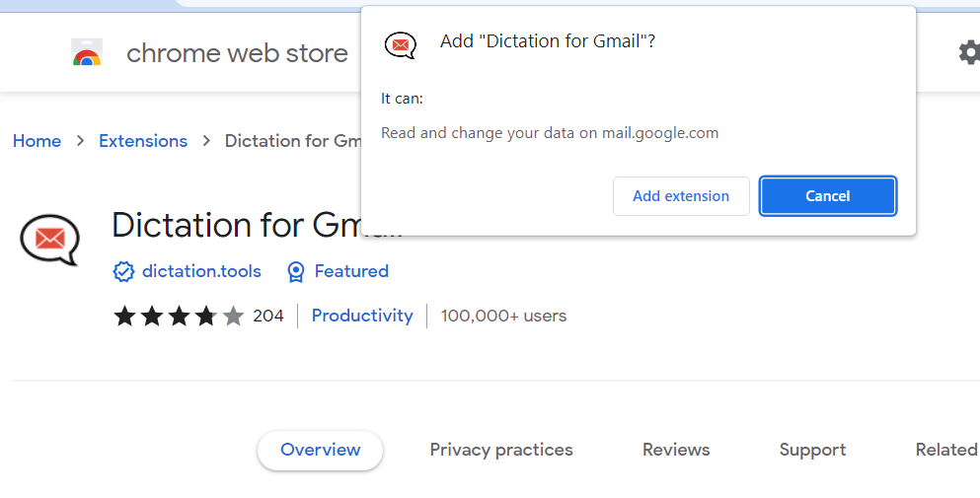Click the Featured ribbon badge icon
980x498 pixels.
coord(296,272)
